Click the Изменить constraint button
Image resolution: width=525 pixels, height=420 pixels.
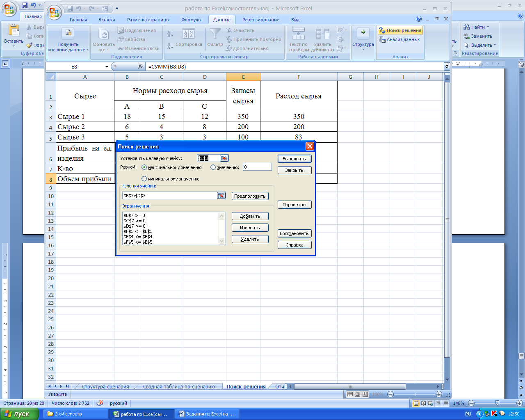click(250, 228)
